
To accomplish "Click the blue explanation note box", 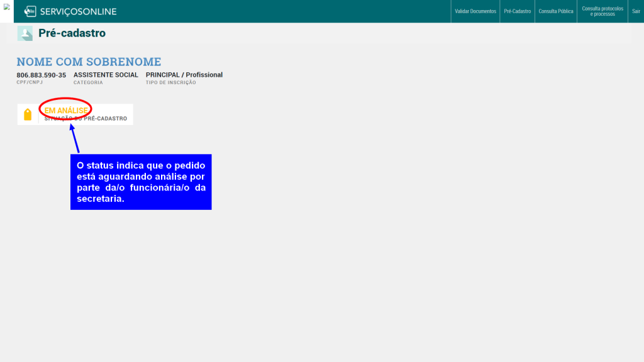I will coord(141,182).
